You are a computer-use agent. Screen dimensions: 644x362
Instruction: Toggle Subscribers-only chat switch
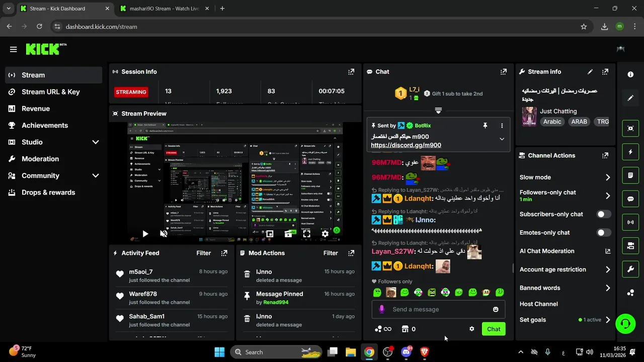[604, 214]
